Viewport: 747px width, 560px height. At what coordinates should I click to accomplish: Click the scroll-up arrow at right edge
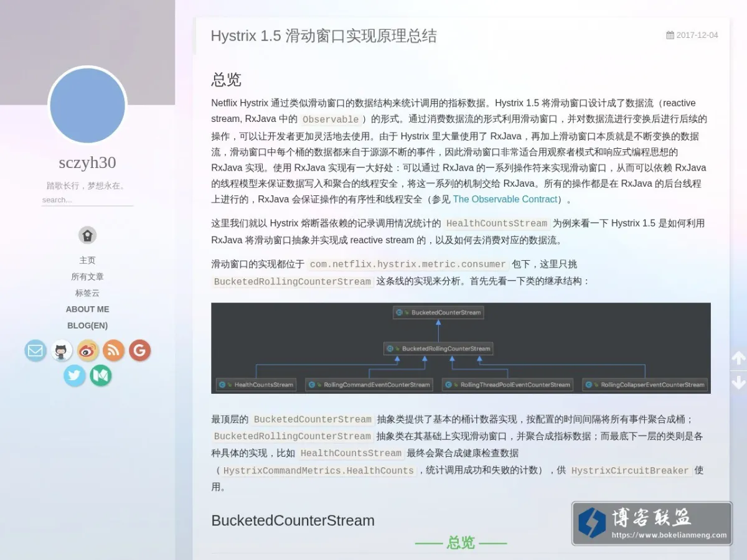(x=738, y=358)
